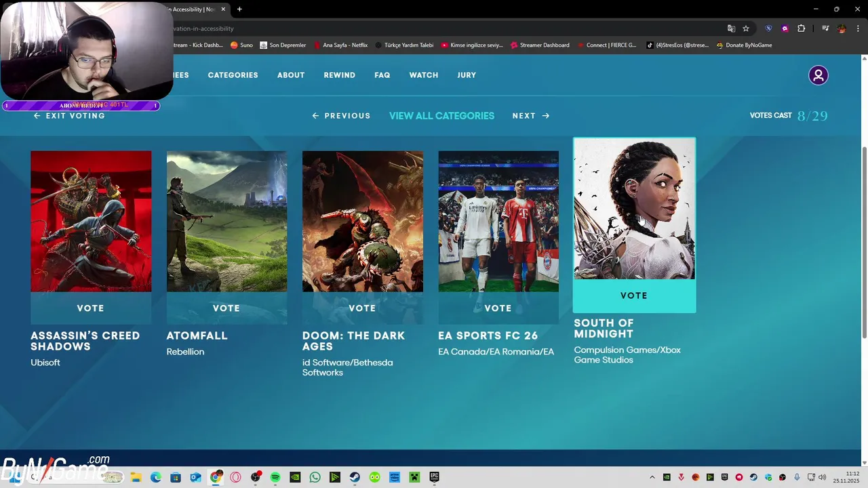Open OBS Studio from the taskbar
Screen dimensions: 868x488
256,477
